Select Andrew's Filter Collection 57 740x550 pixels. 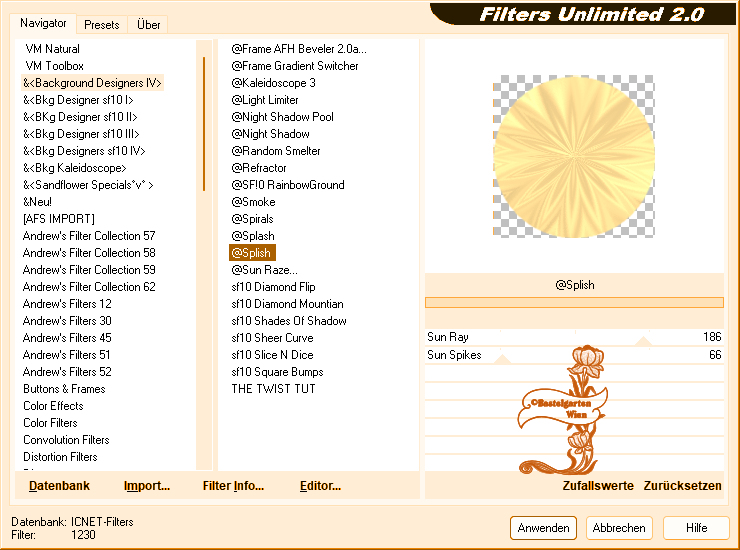pos(89,236)
